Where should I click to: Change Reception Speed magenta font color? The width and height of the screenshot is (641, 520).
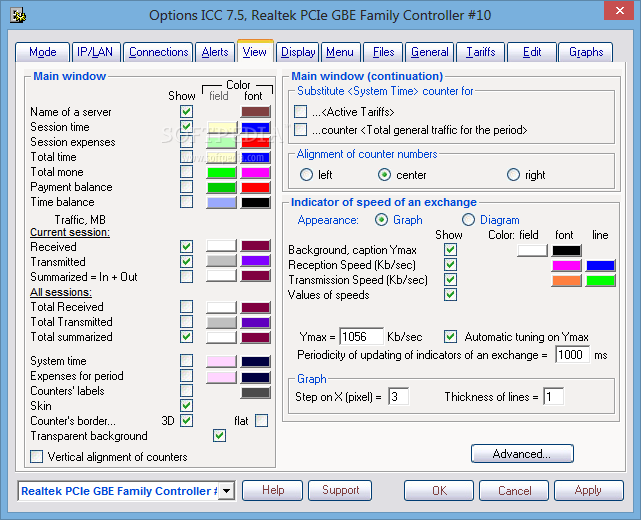point(566,266)
